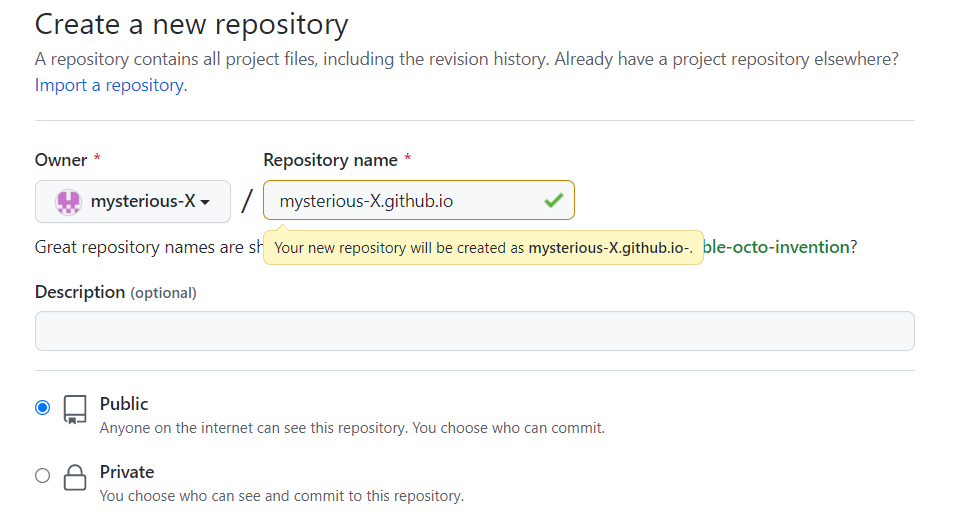Click into the Description text field
This screenshot has width=973, height=518.
point(474,331)
